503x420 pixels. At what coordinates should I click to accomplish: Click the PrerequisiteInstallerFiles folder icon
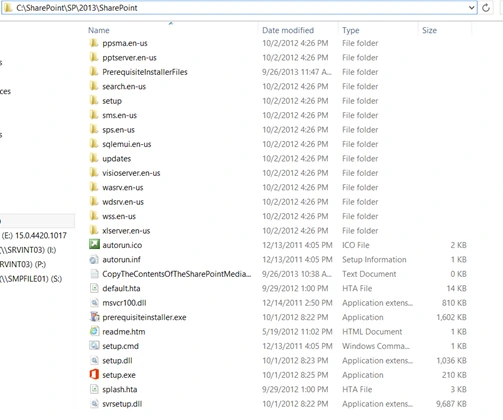click(x=94, y=72)
